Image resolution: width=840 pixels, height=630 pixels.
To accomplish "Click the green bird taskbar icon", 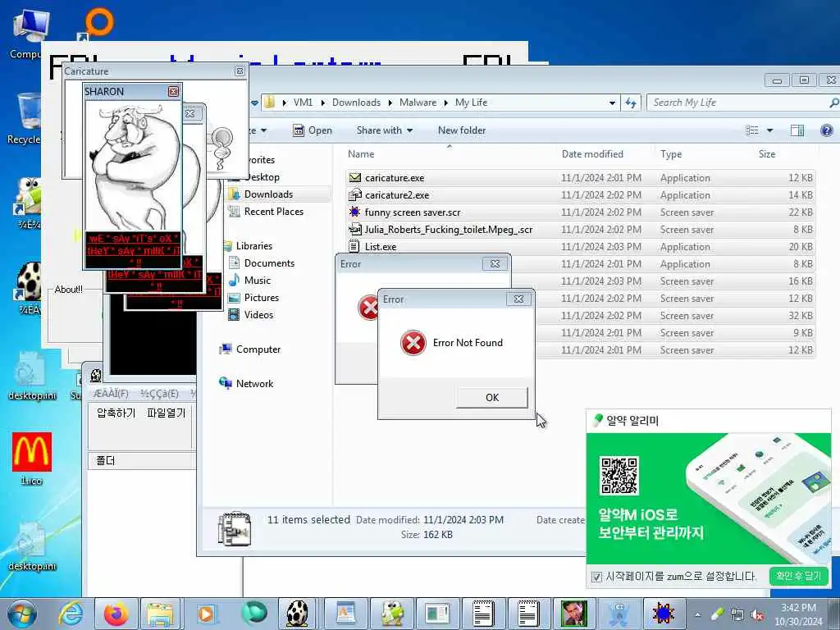I will point(391,614).
